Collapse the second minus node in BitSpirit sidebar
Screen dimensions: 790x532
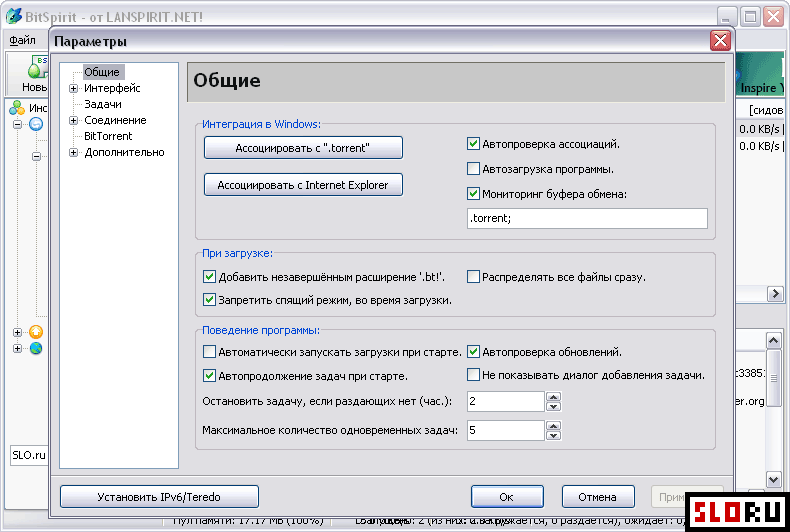tap(36, 156)
